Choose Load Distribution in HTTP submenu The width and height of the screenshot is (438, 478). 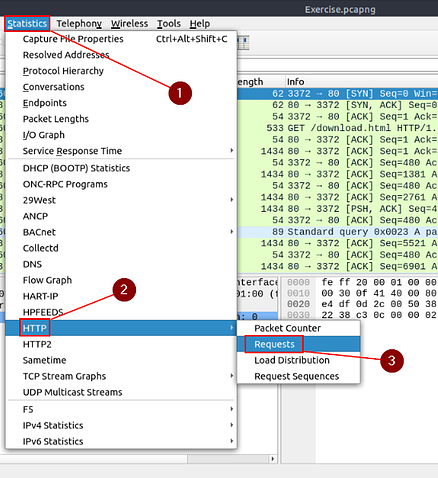299,360
